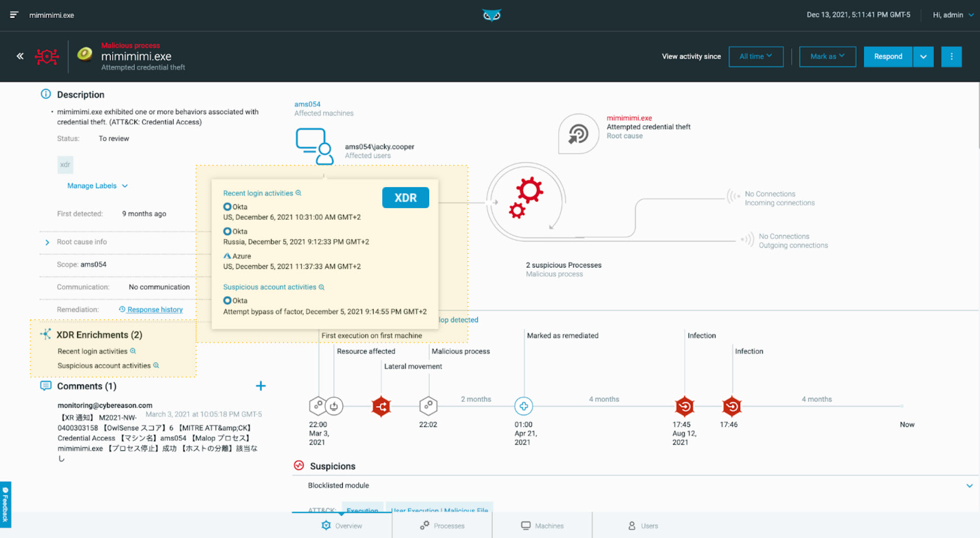Switch to the Users tab

coord(643,526)
